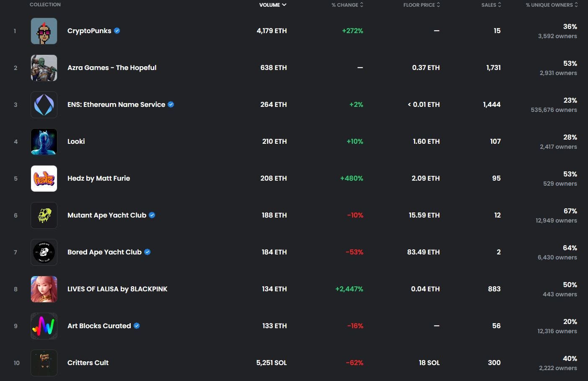The height and width of the screenshot is (381, 588).
Task: Open the Looki collection avatar
Action: 44,142
